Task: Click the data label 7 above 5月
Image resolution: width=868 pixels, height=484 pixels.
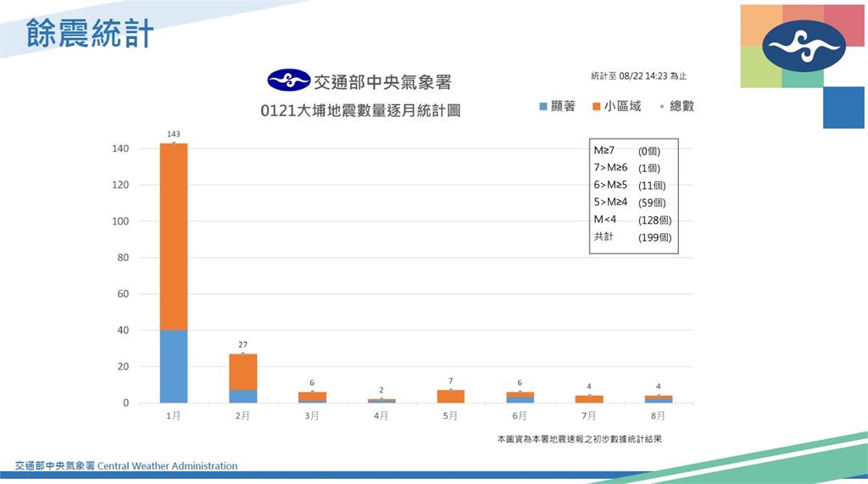Action: 451,381
